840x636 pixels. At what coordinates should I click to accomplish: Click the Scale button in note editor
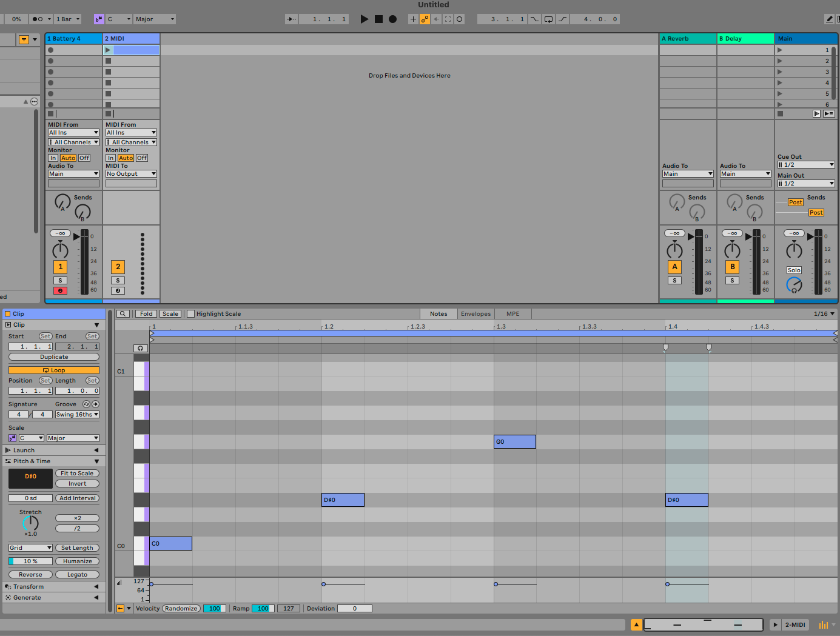click(170, 314)
